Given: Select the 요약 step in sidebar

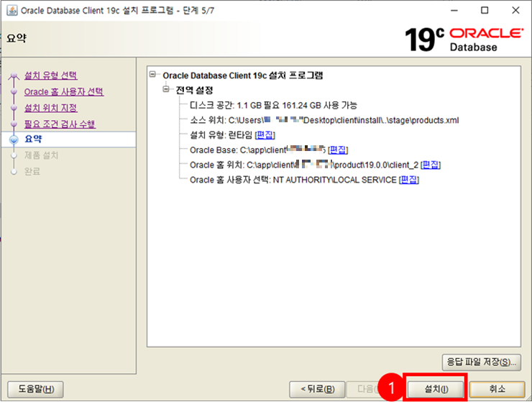Looking at the screenshot, I should tap(33, 139).
